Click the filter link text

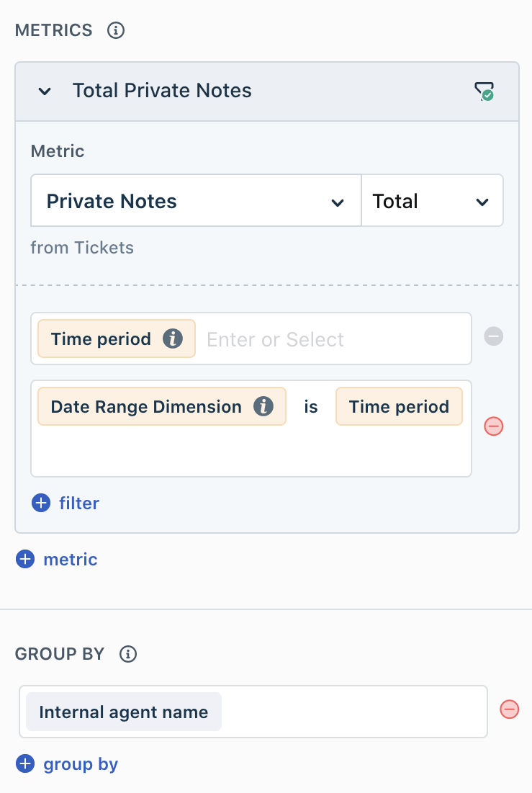[79, 503]
